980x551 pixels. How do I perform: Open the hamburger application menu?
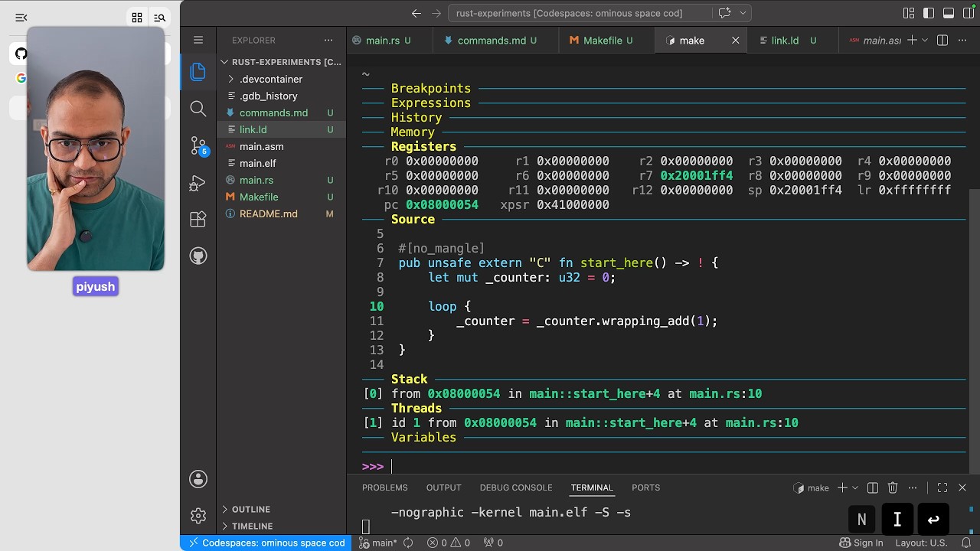198,40
